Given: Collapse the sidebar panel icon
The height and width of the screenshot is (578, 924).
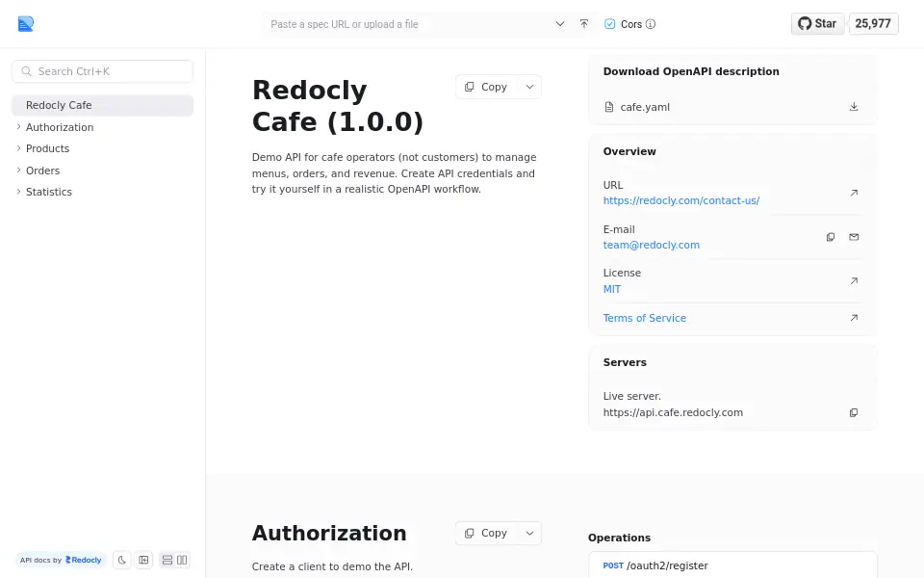Looking at the screenshot, I should 143,560.
